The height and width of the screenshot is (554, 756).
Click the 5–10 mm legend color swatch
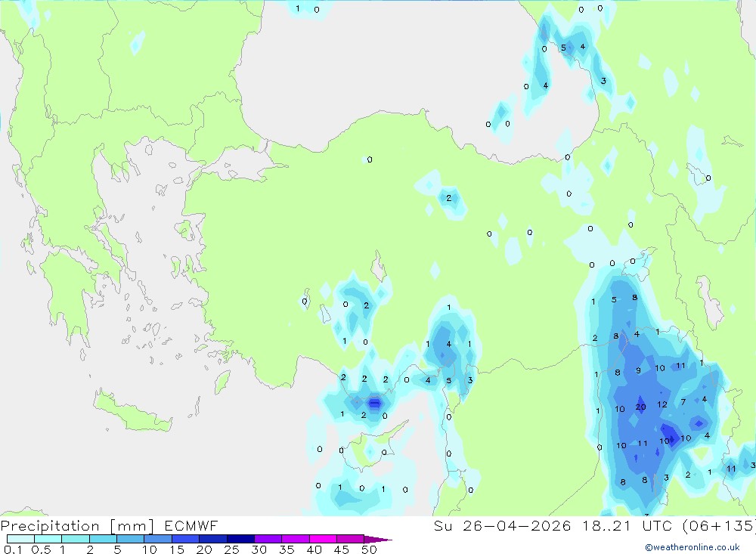tap(131, 539)
